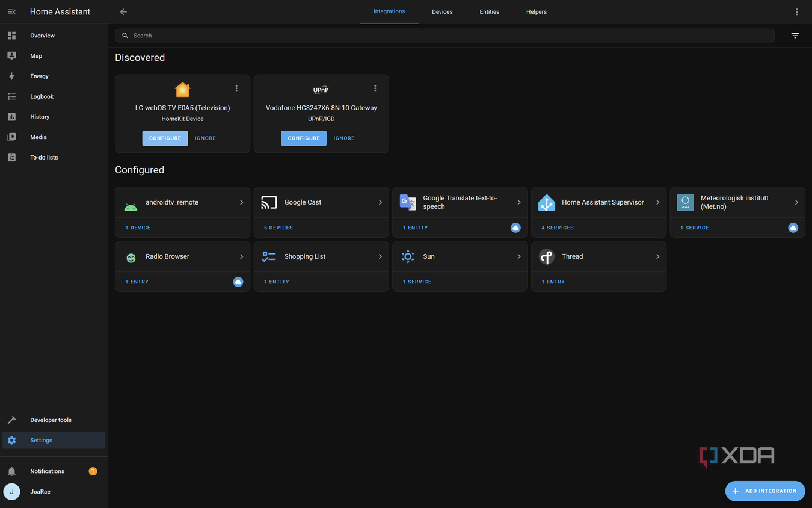Switch to the Helpers tab
This screenshot has height=508, width=812.
coord(537,11)
